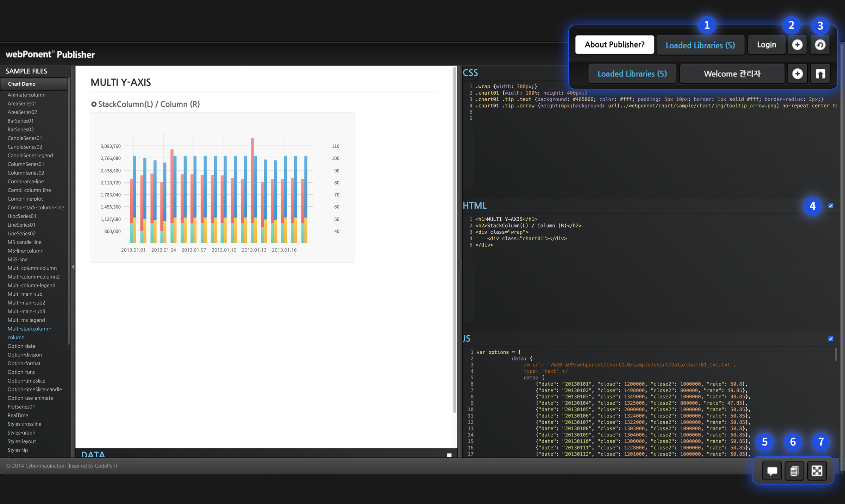Open the comment speech bubble icon
Screen dimensions: 845x504
click(772, 471)
